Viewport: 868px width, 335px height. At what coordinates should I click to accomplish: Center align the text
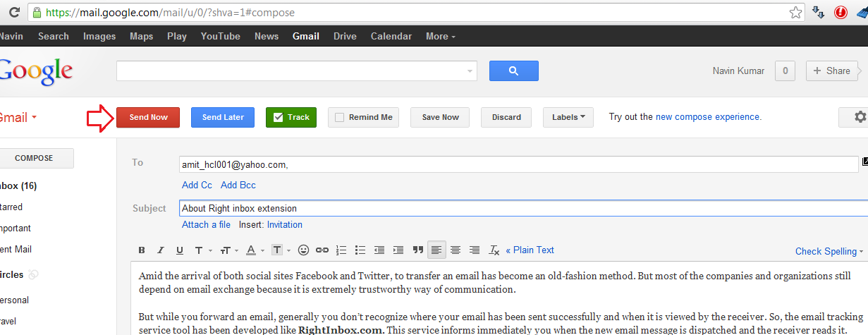coord(456,250)
